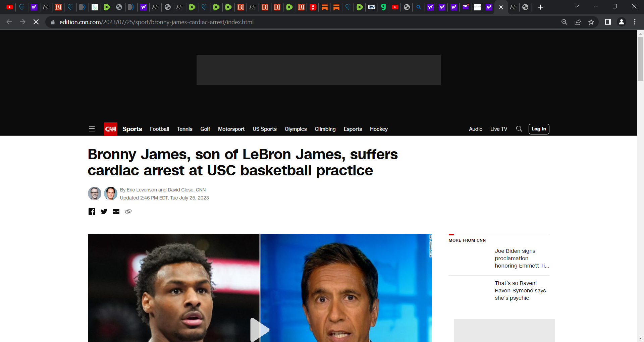Click the MORE FROM CNN heading
Image resolution: width=644 pixels, height=342 pixels.
(x=467, y=240)
